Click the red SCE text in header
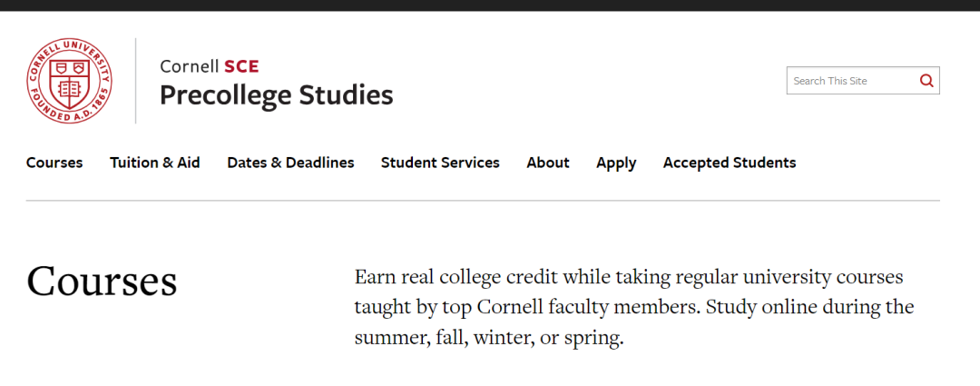980x386 pixels. click(x=241, y=66)
